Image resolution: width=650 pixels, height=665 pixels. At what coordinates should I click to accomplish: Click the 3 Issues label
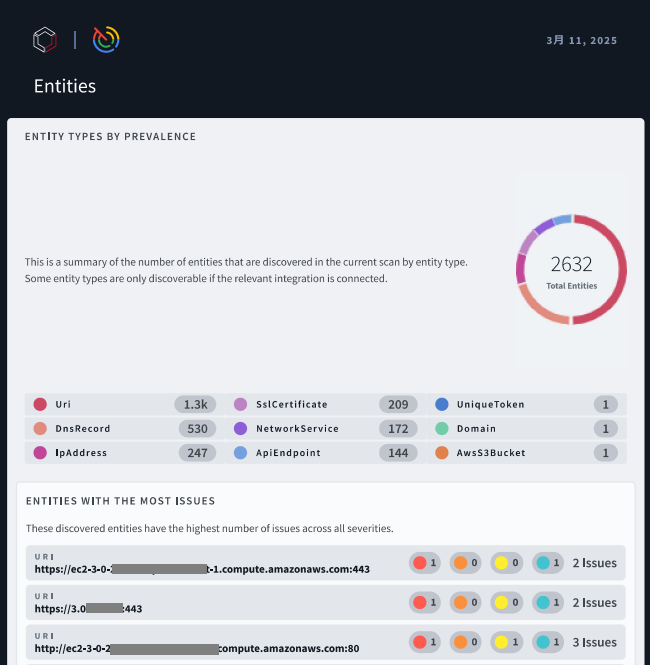[594, 642]
